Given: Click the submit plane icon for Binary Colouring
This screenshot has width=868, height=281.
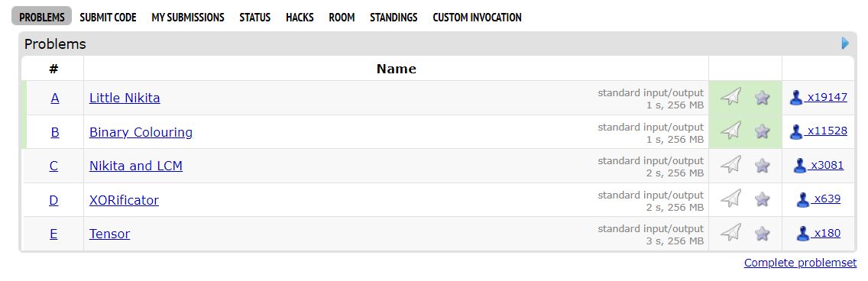Looking at the screenshot, I should pyautogui.click(x=730, y=131).
